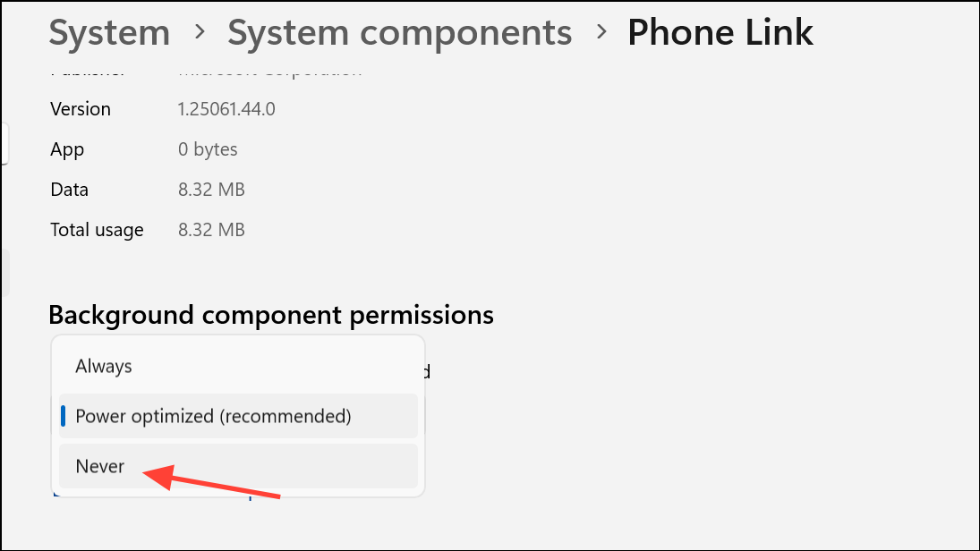The image size is (980, 551).
Task: Click the Data label
Action: [70, 190]
